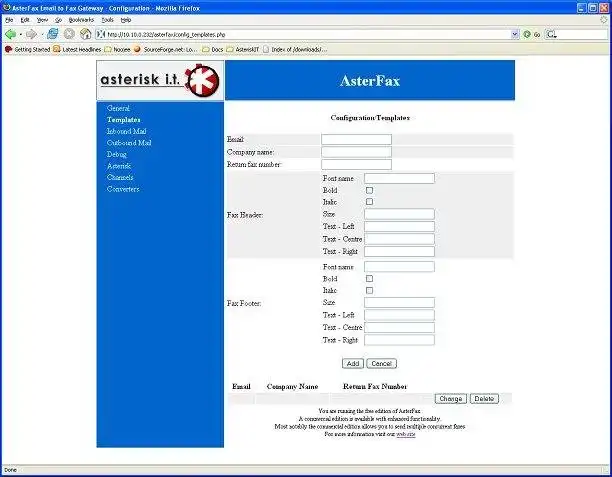Click Fax Header Font name field
The width and height of the screenshot is (612, 477).
(399, 178)
